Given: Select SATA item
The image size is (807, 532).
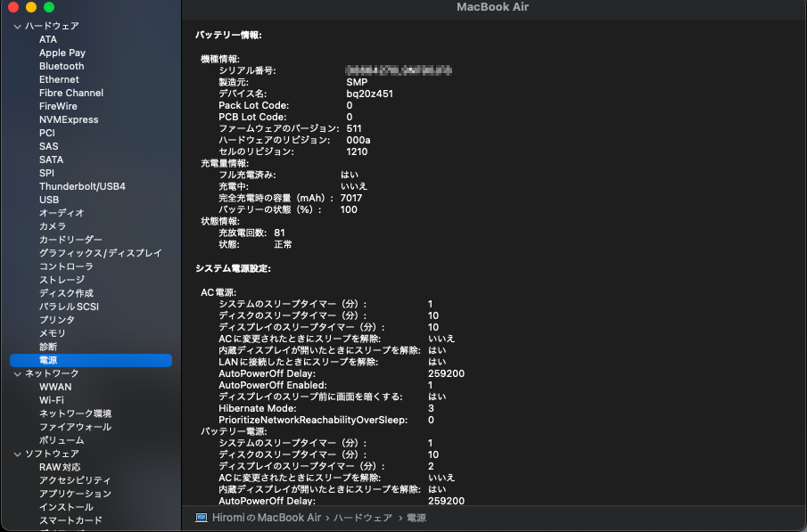Looking at the screenshot, I should (x=51, y=160).
